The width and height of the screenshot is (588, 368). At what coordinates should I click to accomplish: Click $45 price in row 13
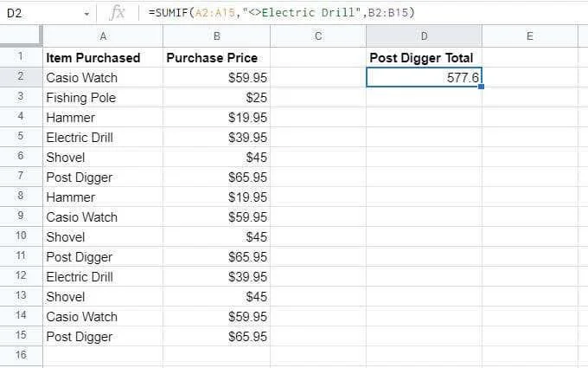coord(216,296)
